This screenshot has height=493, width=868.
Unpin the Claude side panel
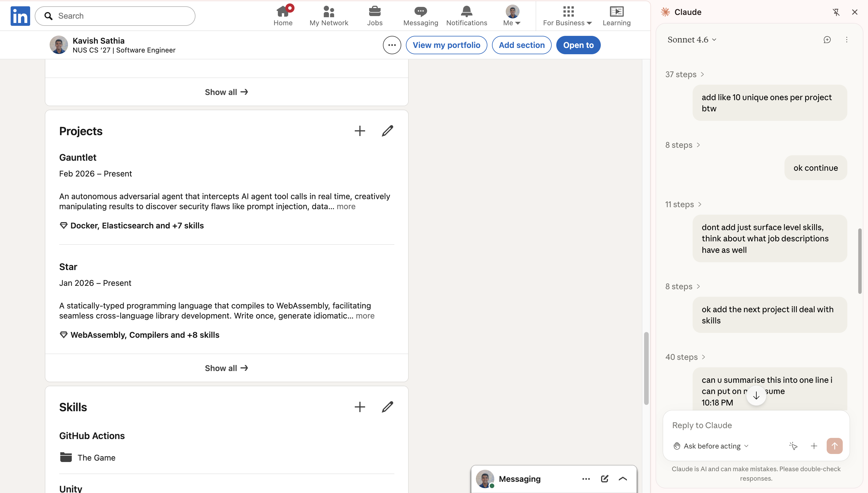pos(836,12)
